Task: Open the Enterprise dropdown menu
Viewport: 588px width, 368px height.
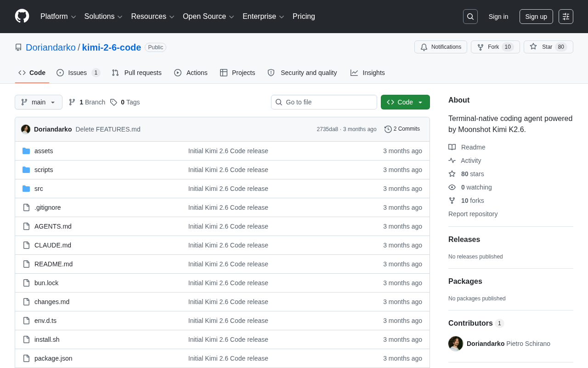Action: pos(264,17)
